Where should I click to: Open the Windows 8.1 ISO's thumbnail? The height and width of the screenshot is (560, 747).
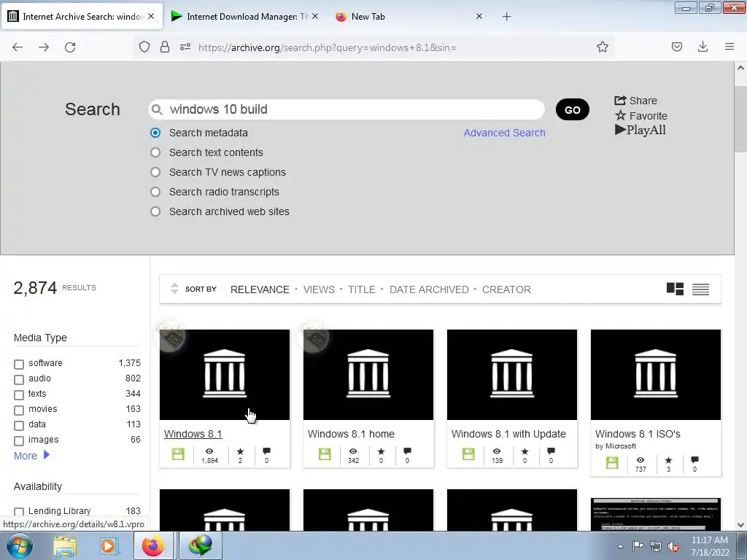coord(656,375)
